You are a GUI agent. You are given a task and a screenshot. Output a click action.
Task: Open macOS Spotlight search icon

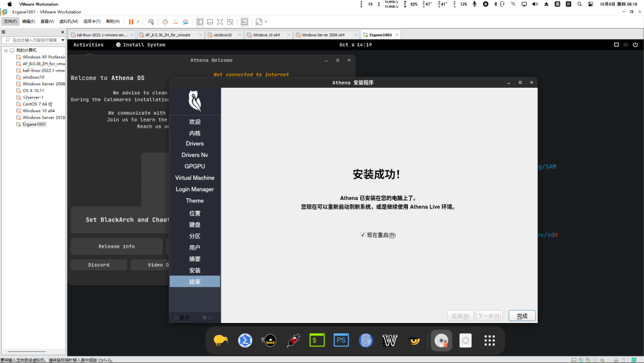(580, 4)
